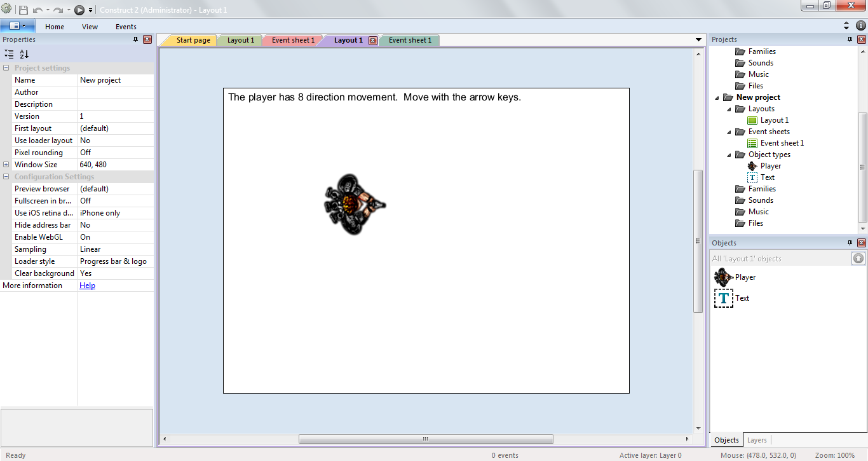Click the Save icon in quick access toolbar

pos(24,10)
